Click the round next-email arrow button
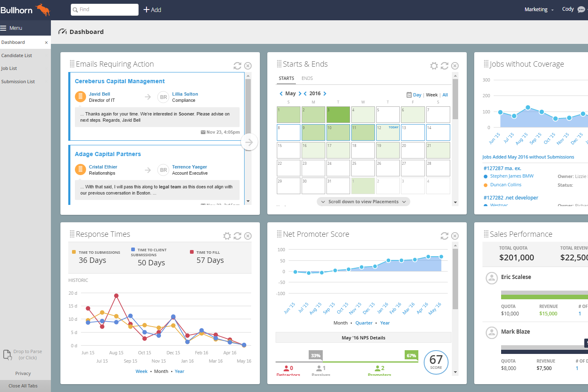 [249, 142]
